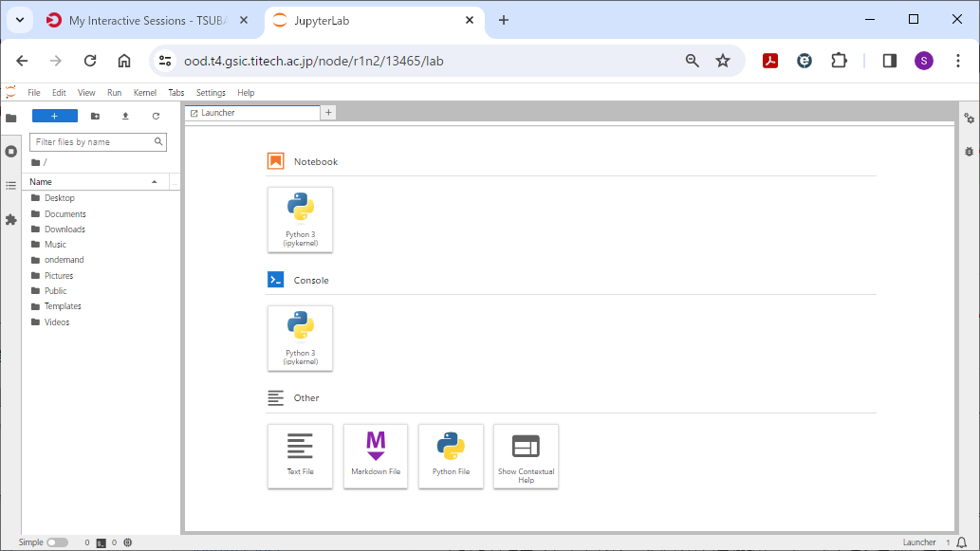
Task: Open the ondemand folder
Action: point(64,260)
